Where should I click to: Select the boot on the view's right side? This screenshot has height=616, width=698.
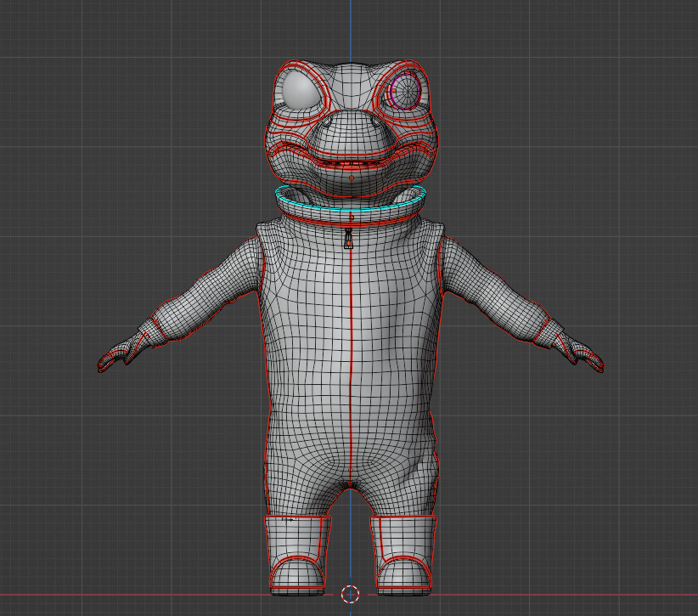pos(403,555)
